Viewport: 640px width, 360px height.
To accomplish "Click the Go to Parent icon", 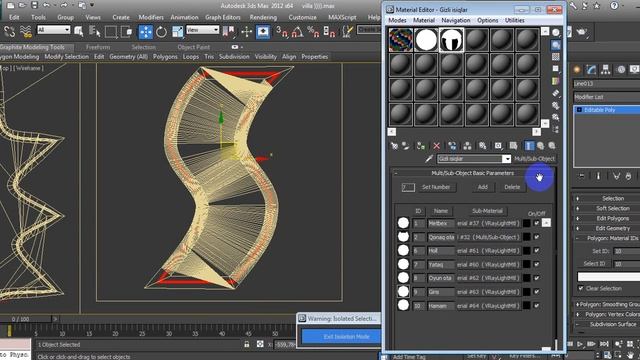I will click(540, 146).
